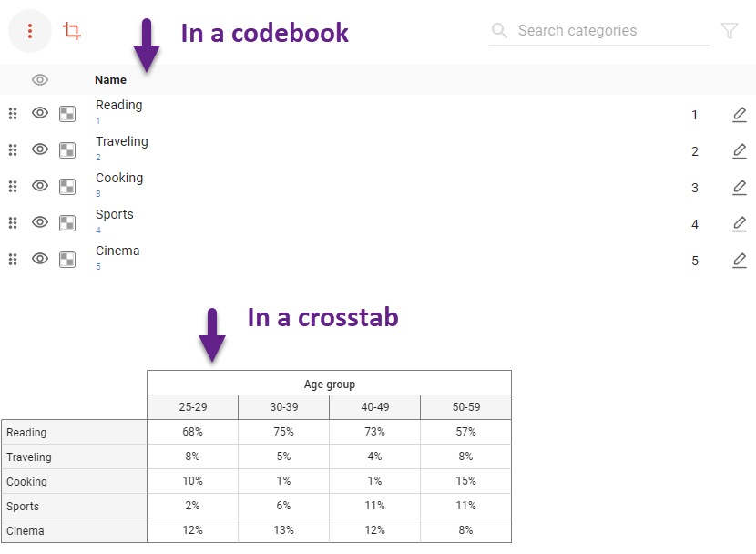756x554 pixels.
Task: Open edit for the Sports category
Action: (740, 224)
